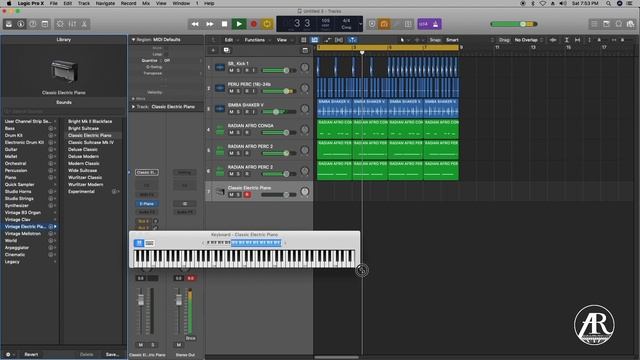Open Smart Controls dial icon
The image size is (640, 360).
60,24
